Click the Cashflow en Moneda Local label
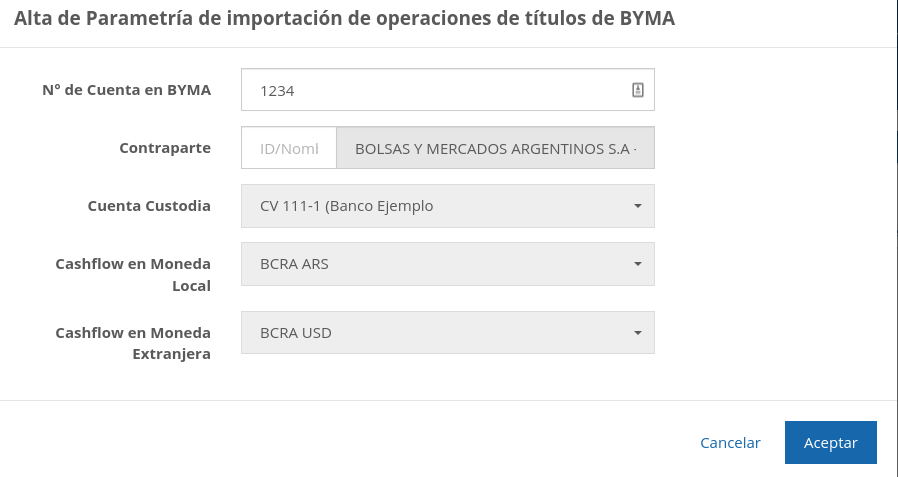This screenshot has height=477, width=898. click(133, 275)
